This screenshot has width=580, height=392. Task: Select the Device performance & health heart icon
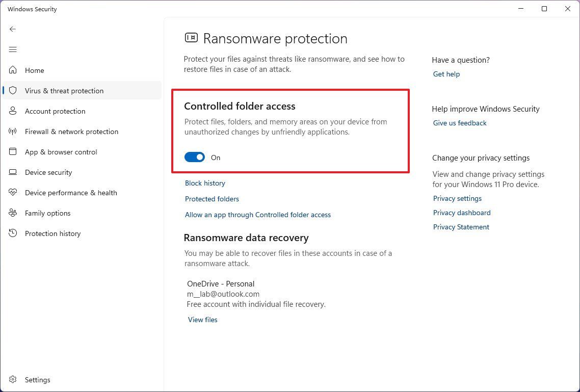13,193
